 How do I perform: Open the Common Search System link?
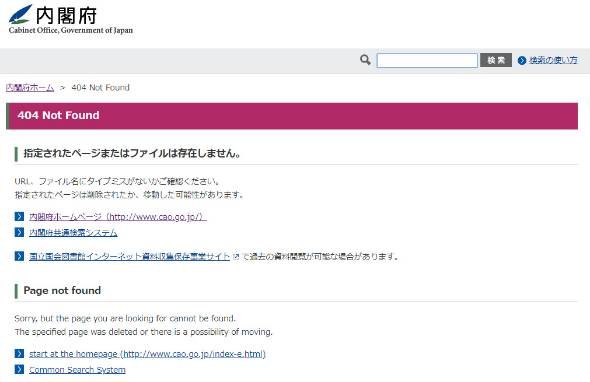(x=78, y=370)
